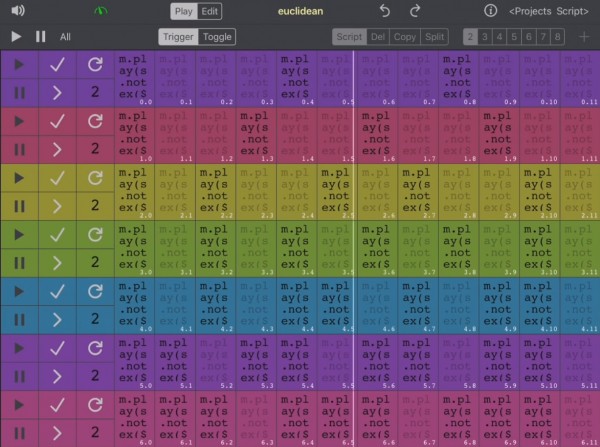This screenshot has height=447, width=600.
Task: Switch to Play mode
Action: coord(183,11)
